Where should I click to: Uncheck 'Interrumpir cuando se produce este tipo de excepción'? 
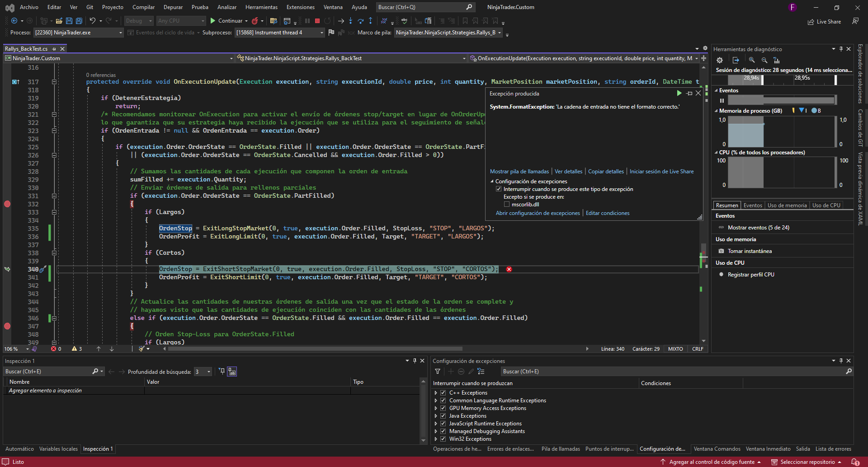(499, 189)
